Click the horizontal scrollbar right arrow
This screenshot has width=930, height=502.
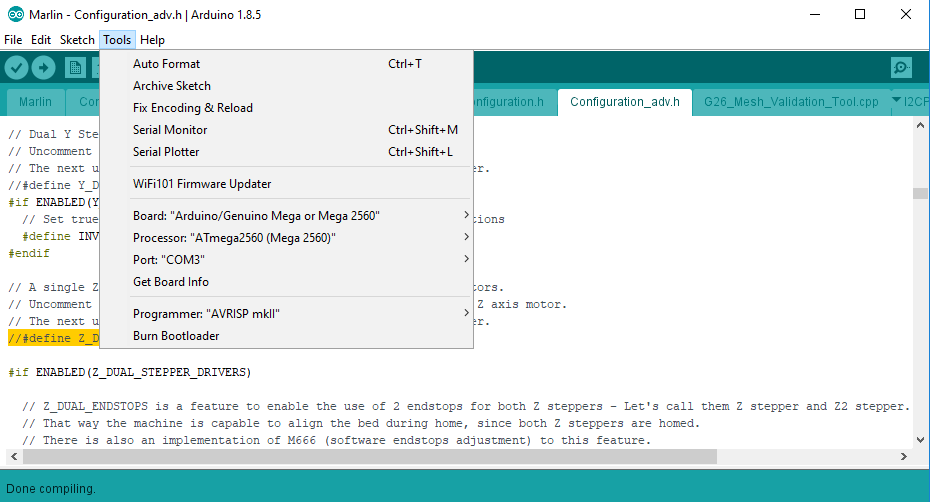pos(903,456)
